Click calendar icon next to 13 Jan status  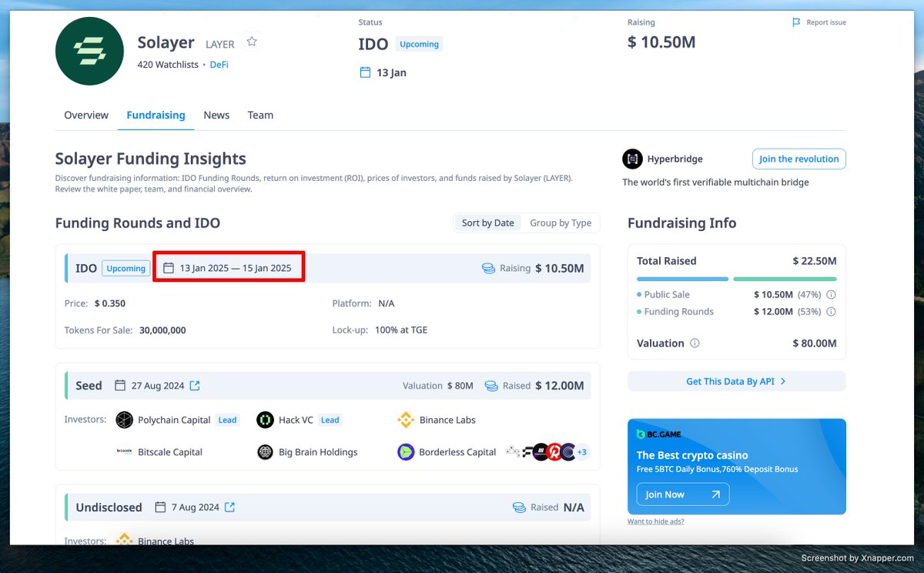[x=365, y=72]
